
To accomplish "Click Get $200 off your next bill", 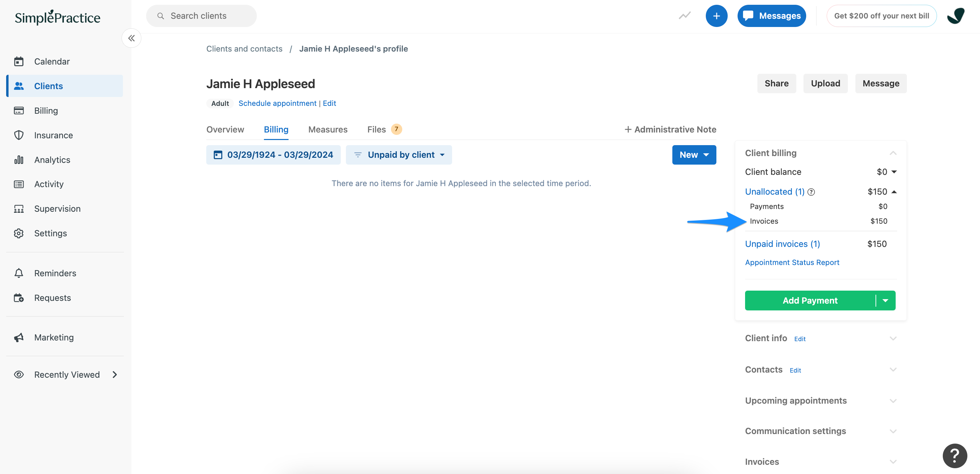I will tap(881, 16).
